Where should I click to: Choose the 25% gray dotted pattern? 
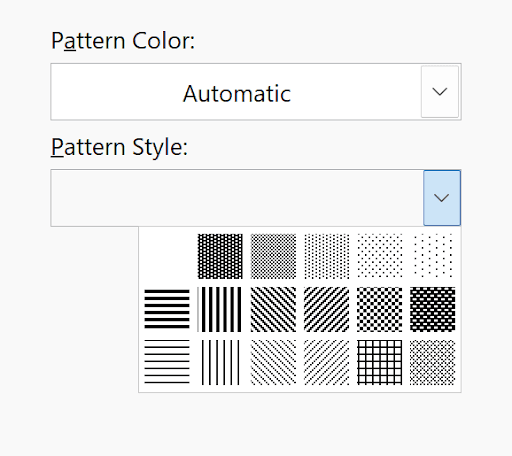click(x=327, y=256)
